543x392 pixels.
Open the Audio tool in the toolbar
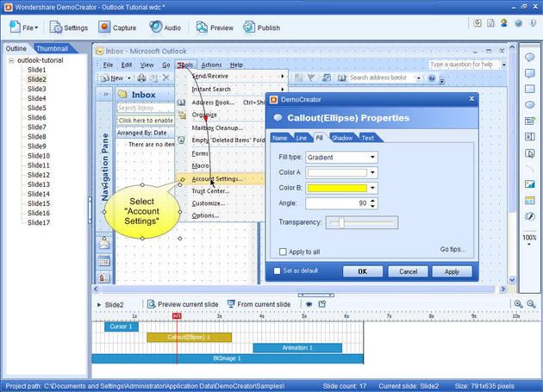(165, 28)
